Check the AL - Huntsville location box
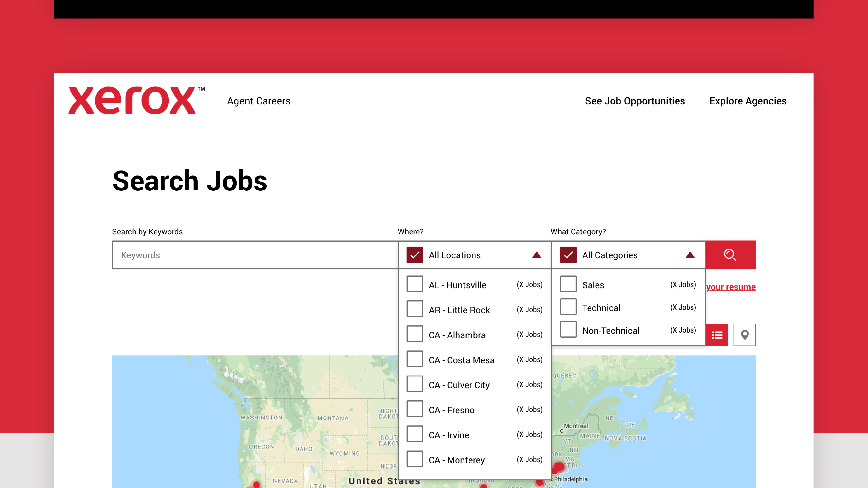868x488 pixels. pos(414,284)
